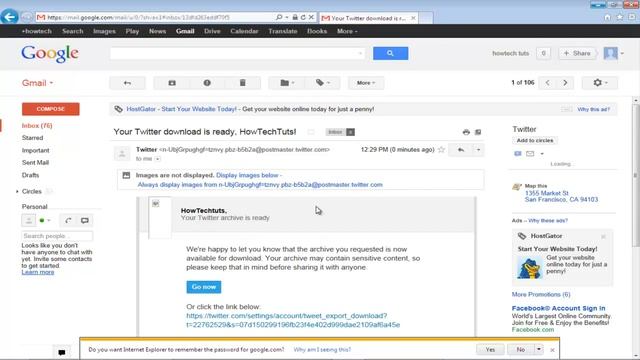Click the reply arrow button on message
This screenshot has width=640, height=360.
click(x=461, y=150)
